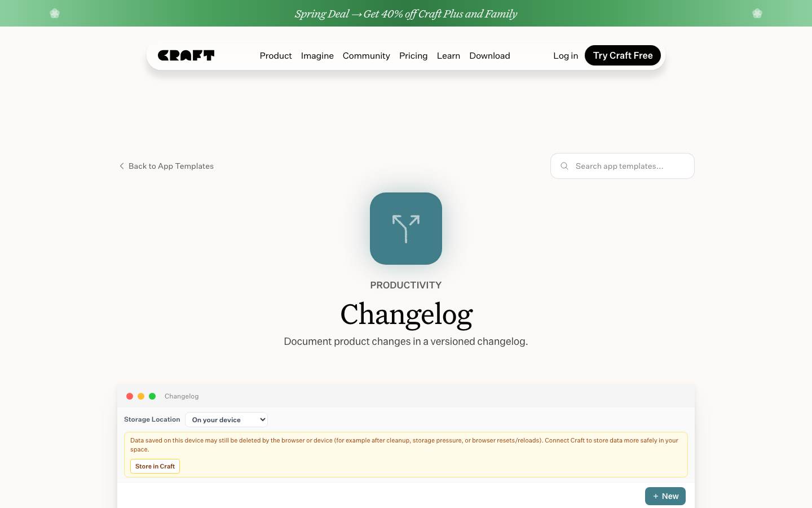Image resolution: width=812 pixels, height=508 pixels.
Task: Click the Storage Location label
Action: pos(152,419)
